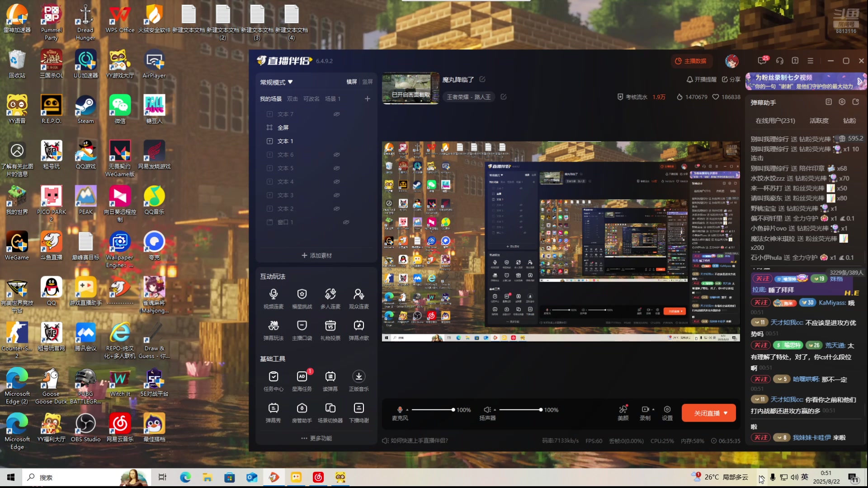
Task: Click 主播数据 streamer data button
Action: 691,61
